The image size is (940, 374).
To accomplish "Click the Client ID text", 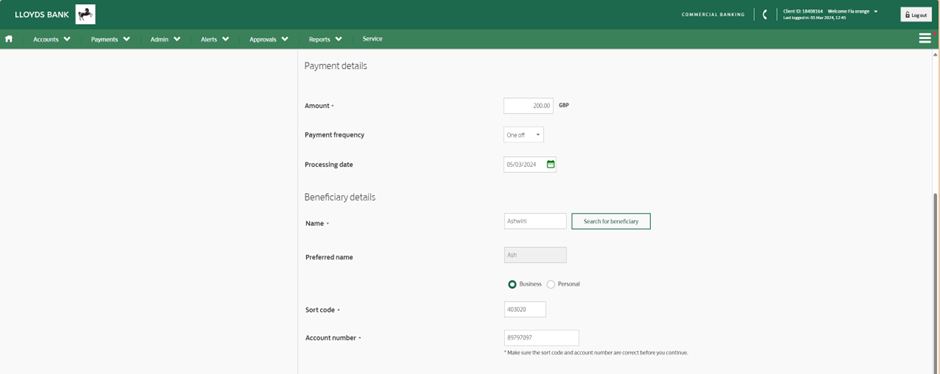I will click(803, 11).
